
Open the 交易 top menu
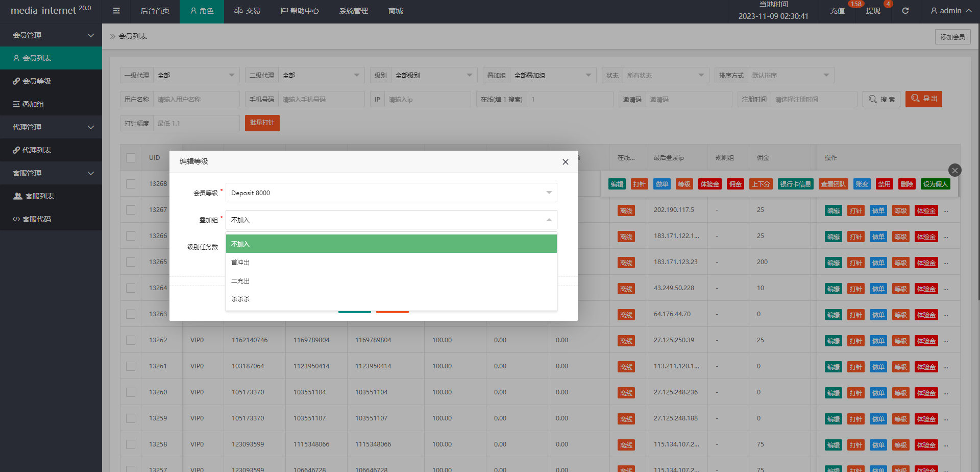click(x=247, y=11)
